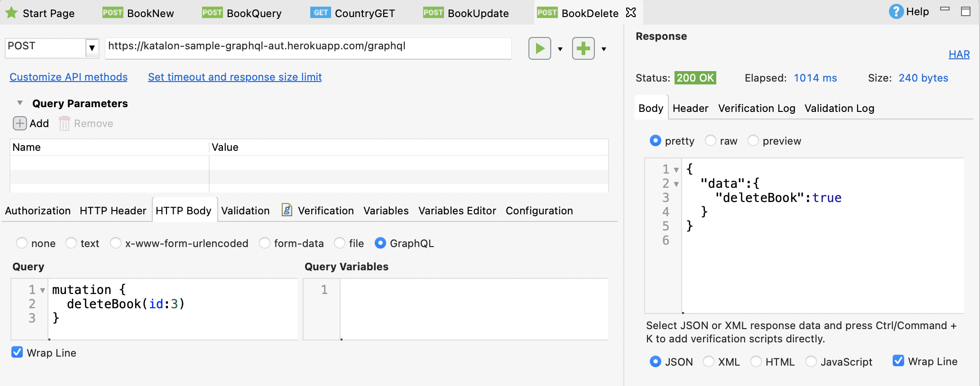Click the green Send request play button

coord(539,48)
